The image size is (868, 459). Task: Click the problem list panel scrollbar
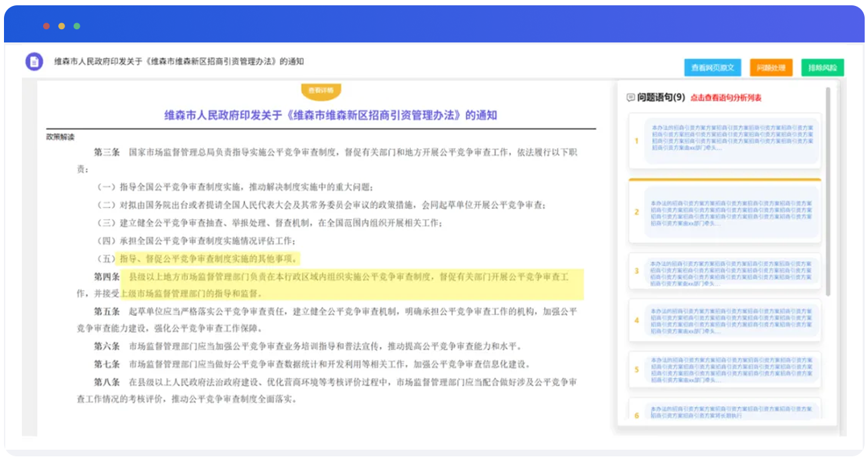pyautogui.click(x=828, y=192)
